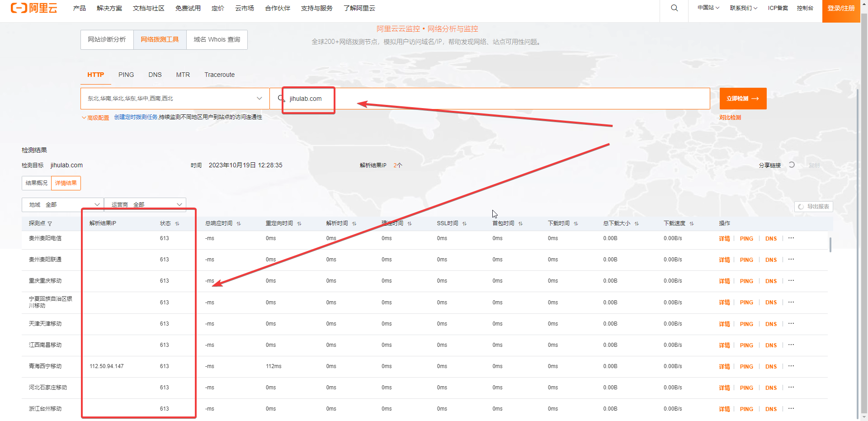
Task: Click the 2个 resolved IP count link
Action: (x=398, y=166)
